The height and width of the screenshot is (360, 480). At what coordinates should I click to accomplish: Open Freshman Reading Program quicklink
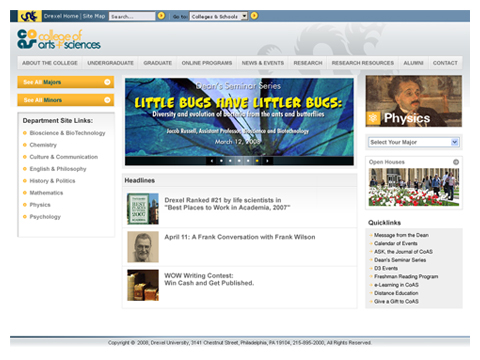pos(406,276)
